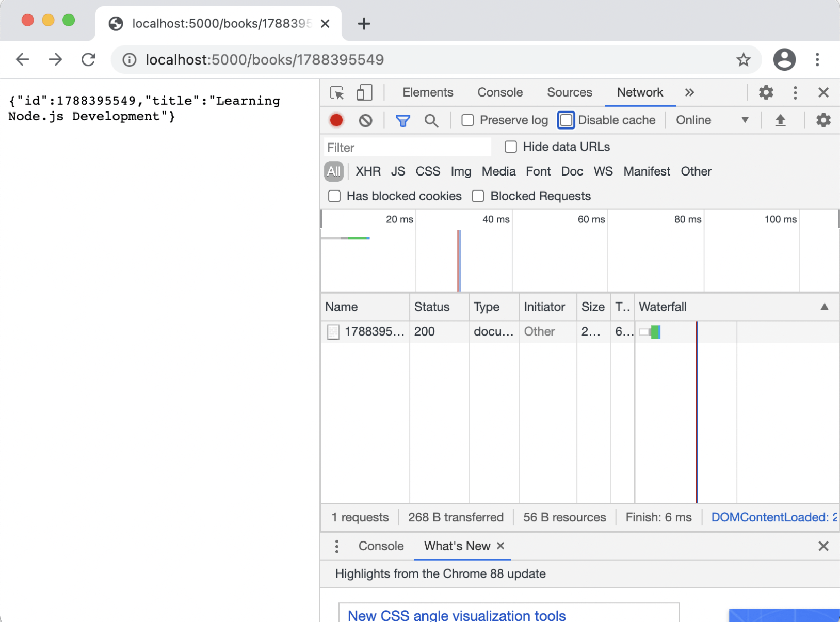Bookmark this page with star icon
This screenshot has width=840, height=622.
coord(743,60)
